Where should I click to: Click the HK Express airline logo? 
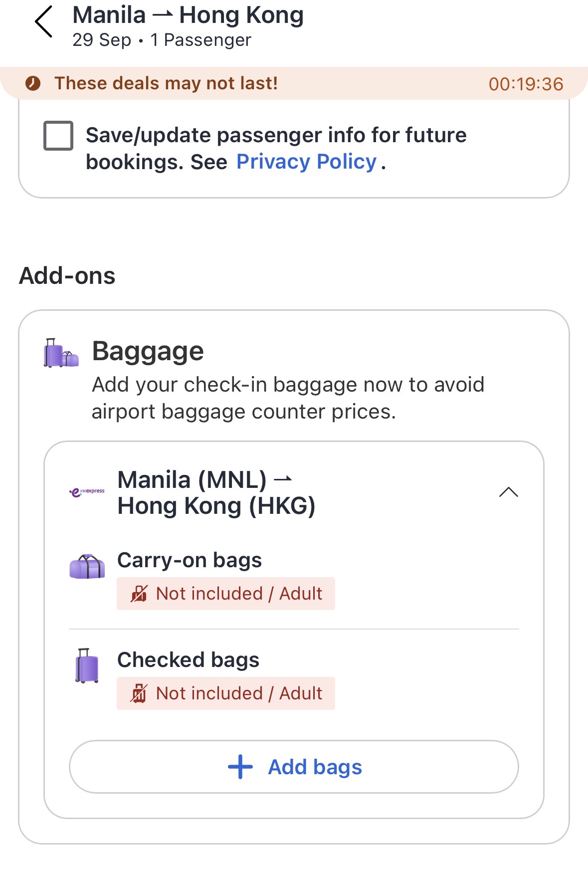[87, 492]
